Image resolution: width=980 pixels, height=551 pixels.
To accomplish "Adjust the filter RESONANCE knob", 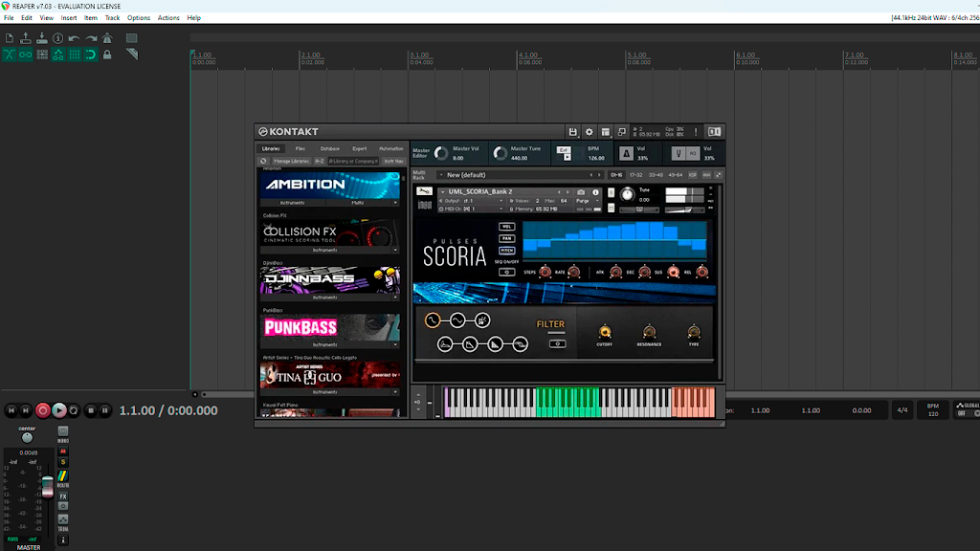I will click(649, 332).
